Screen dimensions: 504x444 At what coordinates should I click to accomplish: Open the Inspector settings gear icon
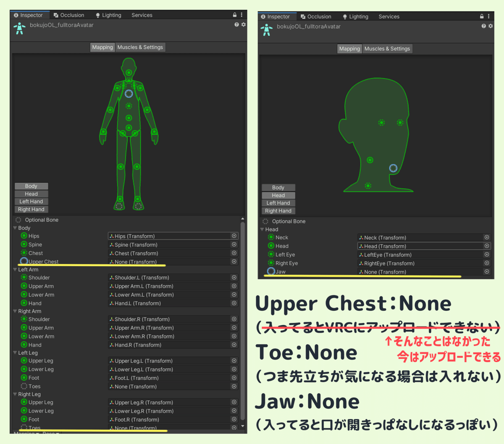[x=244, y=24]
